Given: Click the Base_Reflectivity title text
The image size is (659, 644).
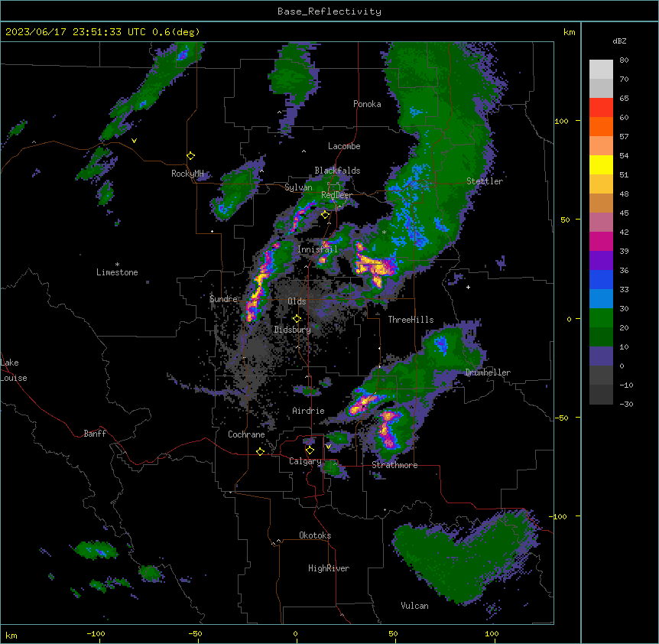Looking at the screenshot, I should tap(329, 11).
